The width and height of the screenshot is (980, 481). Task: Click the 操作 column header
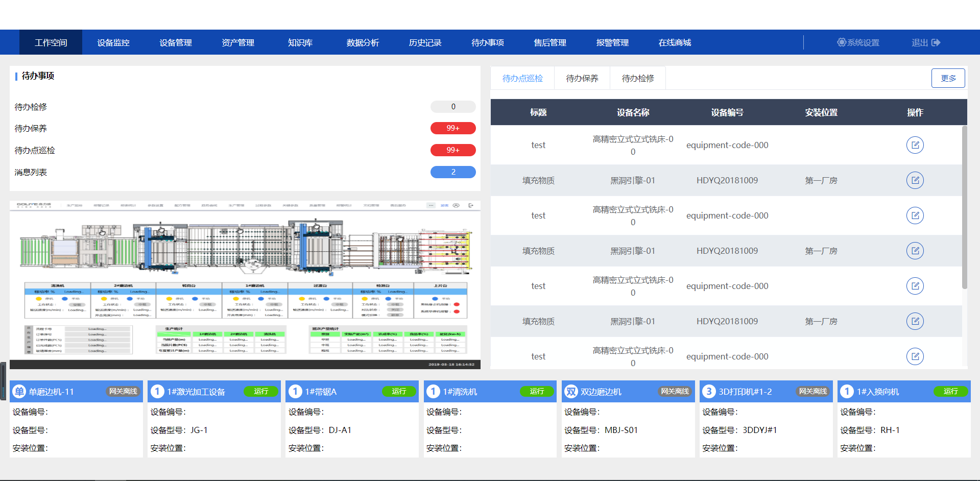coord(915,112)
